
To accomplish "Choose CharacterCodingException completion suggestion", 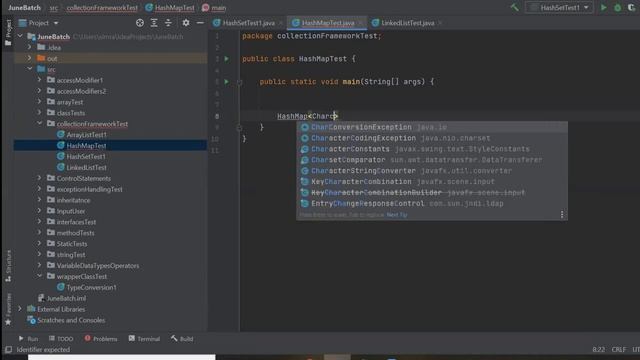I will [x=432, y=138].
